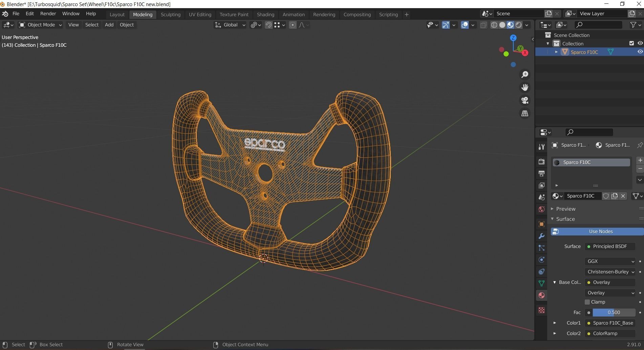Open the Output properties tab
The image size is (644, 350).
coord(541,173)
